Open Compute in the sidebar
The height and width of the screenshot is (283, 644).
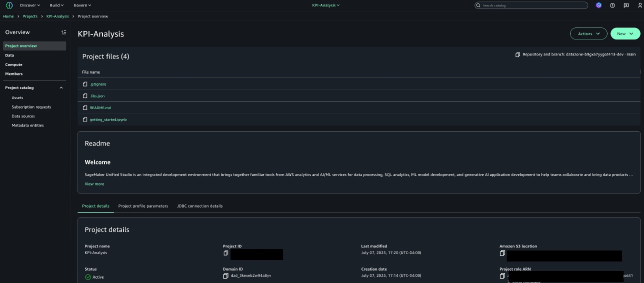pos(13,64)
